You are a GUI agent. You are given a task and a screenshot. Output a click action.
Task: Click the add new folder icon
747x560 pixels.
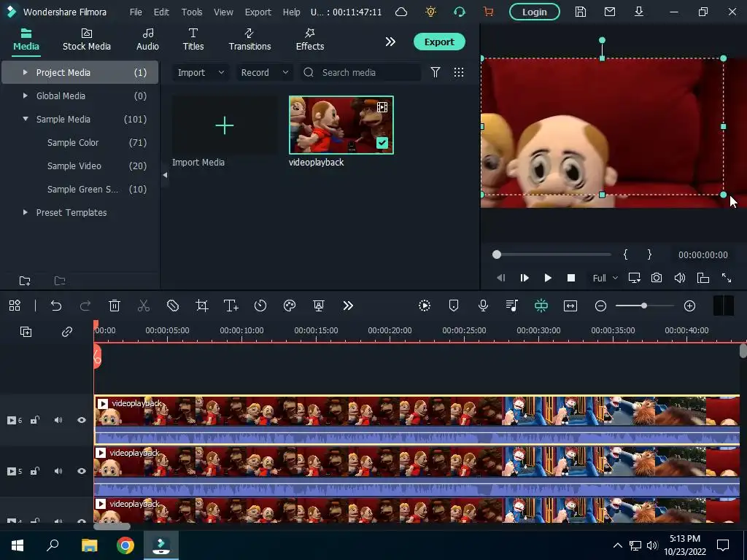click(x=25, y=281)
